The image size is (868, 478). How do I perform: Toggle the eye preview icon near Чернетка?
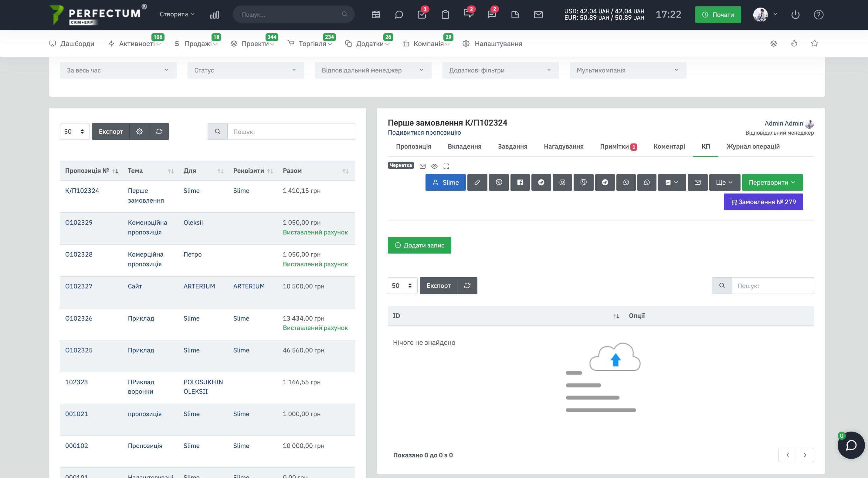click(x=434, y=166)
